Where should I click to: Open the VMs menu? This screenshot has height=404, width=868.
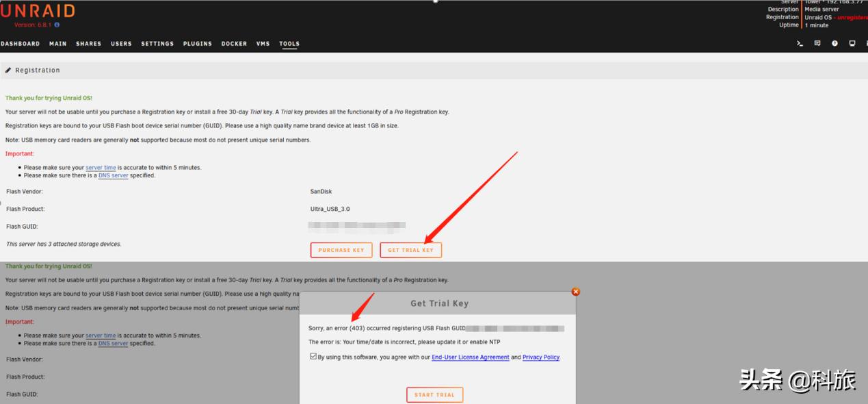(x=263, y=44)
